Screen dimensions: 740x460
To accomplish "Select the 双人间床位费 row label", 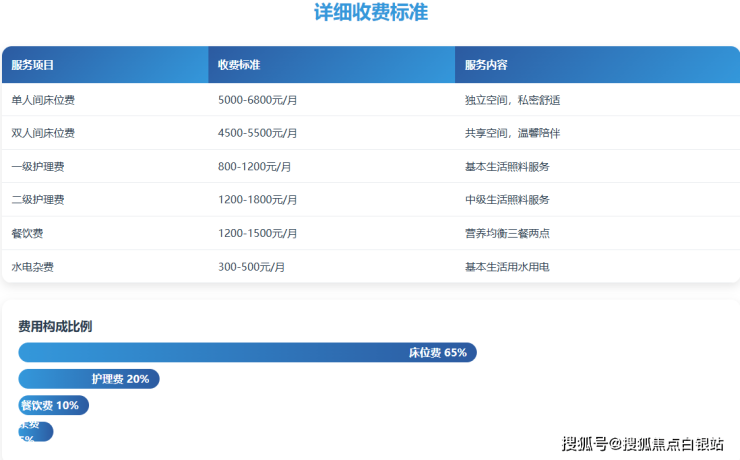I will 43,133.
